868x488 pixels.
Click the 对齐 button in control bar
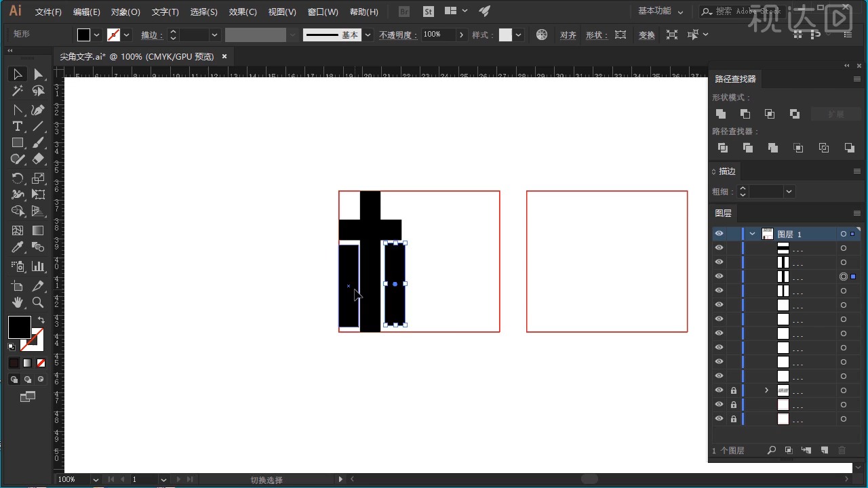coord(568,35)
